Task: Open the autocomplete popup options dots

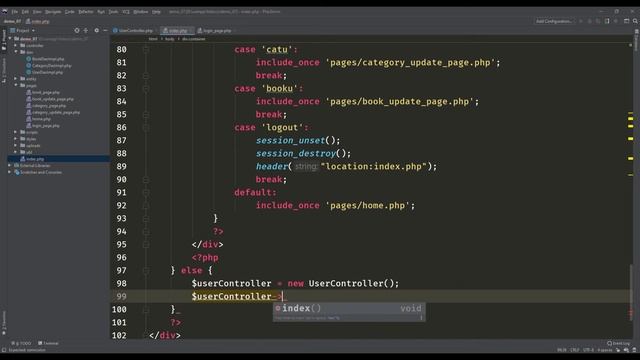Action: pyautogui.click(x=421, y=318)
